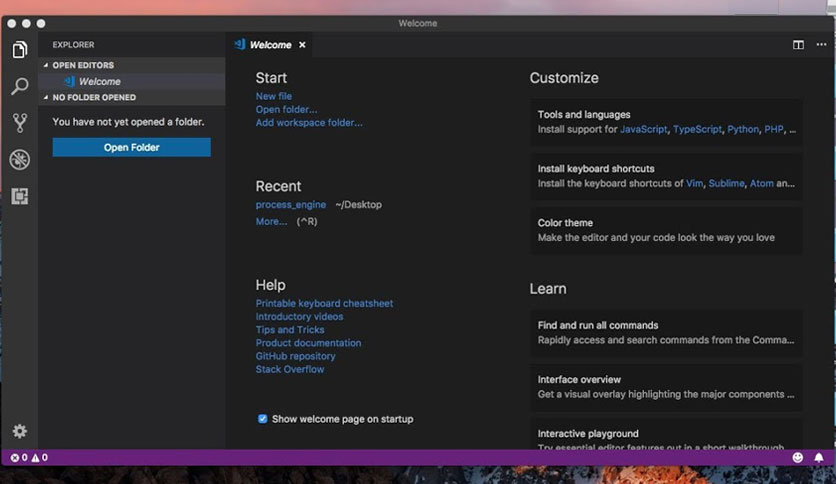836x484 pixels.
Task: Click the More... recent link
Action: tap(271, 221)
